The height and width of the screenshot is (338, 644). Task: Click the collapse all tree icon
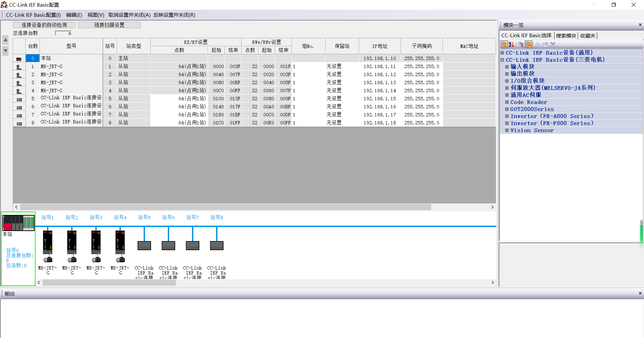(529, 44)
